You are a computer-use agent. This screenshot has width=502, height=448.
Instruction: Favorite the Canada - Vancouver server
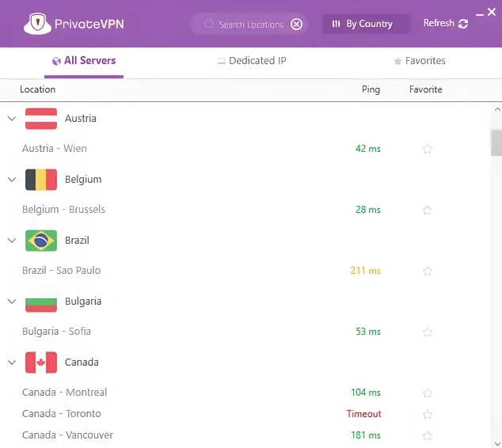tap(428, 435)
